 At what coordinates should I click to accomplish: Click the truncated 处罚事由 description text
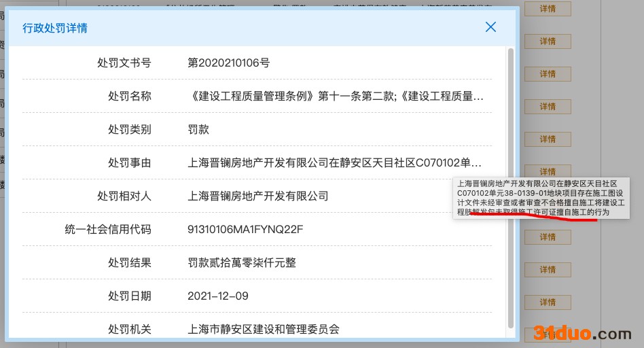[336, 163]
